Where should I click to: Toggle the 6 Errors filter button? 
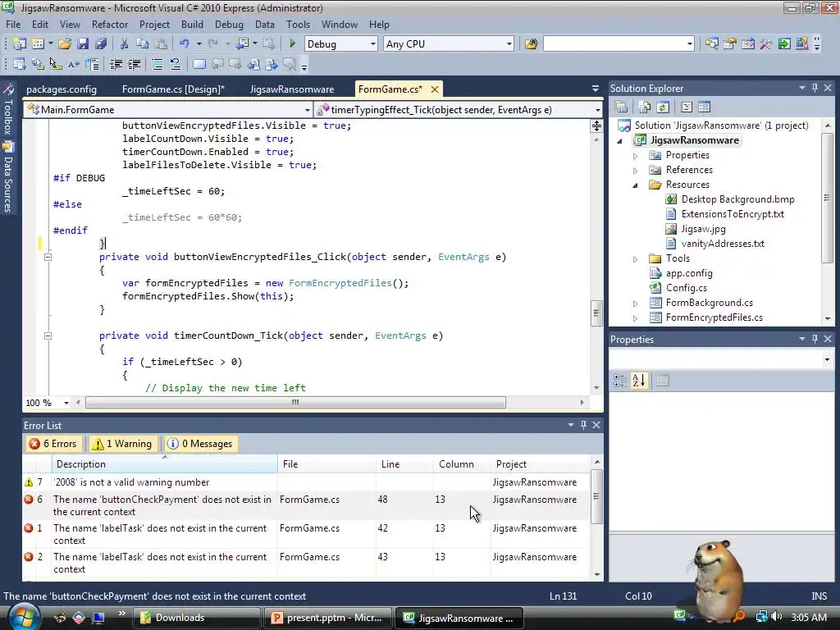(x=53, y=444)
